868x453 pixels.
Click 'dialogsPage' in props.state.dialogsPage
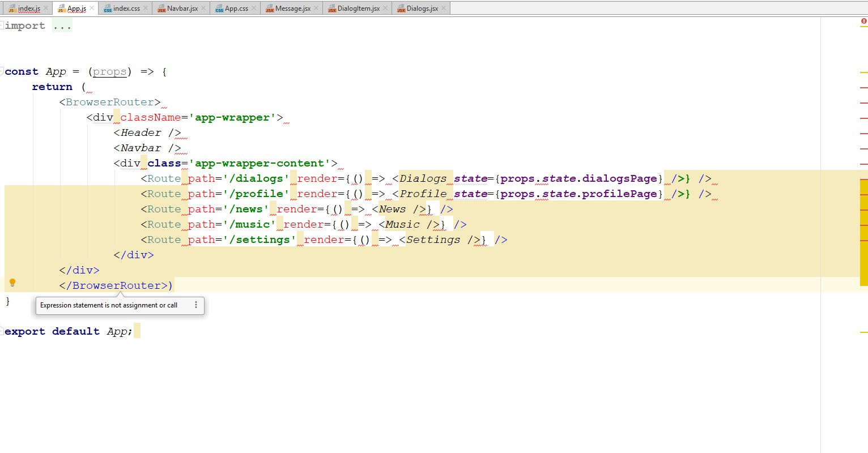[620, 179]
